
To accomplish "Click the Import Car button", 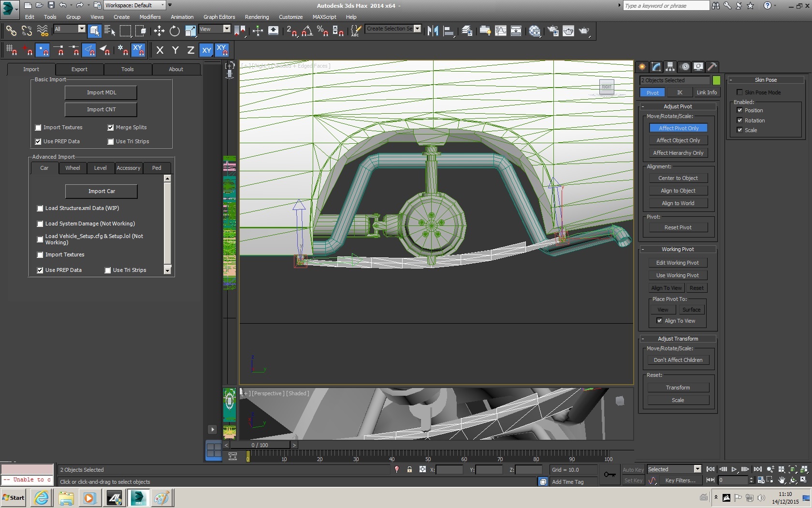I will pyautogui.click(x=101, y=191).
